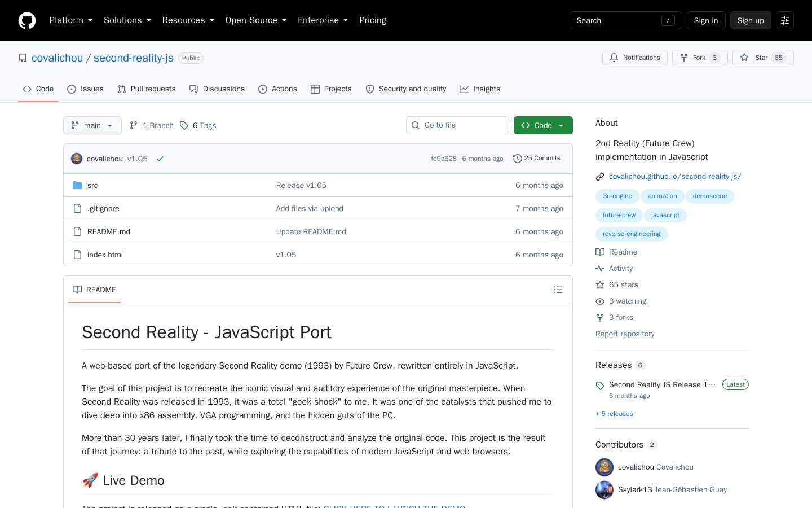Viewport: 812px width, 508px height.
Task: Click the Notifications button
Action: tap(635, 58)
